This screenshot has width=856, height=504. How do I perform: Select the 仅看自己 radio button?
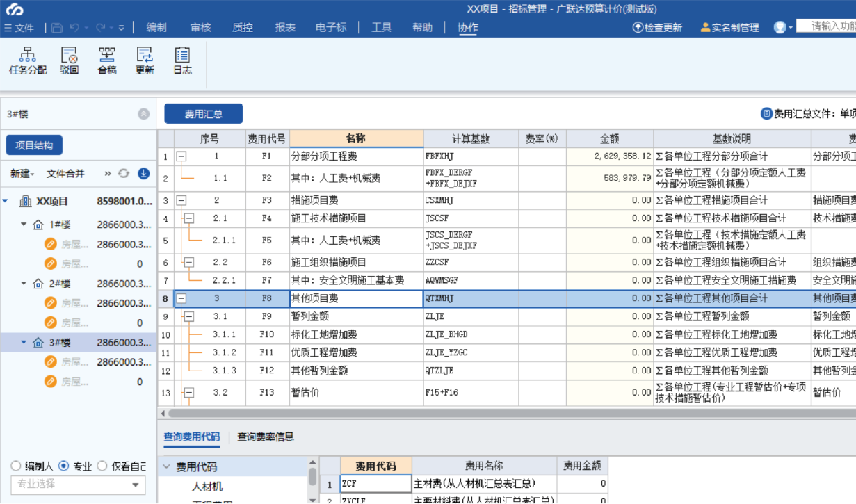tap(102, 466)
